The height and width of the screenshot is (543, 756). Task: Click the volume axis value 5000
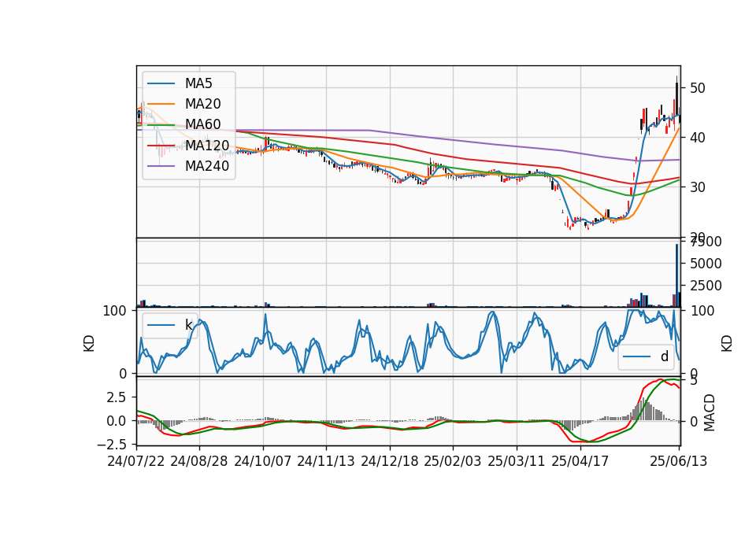(706, 264)
